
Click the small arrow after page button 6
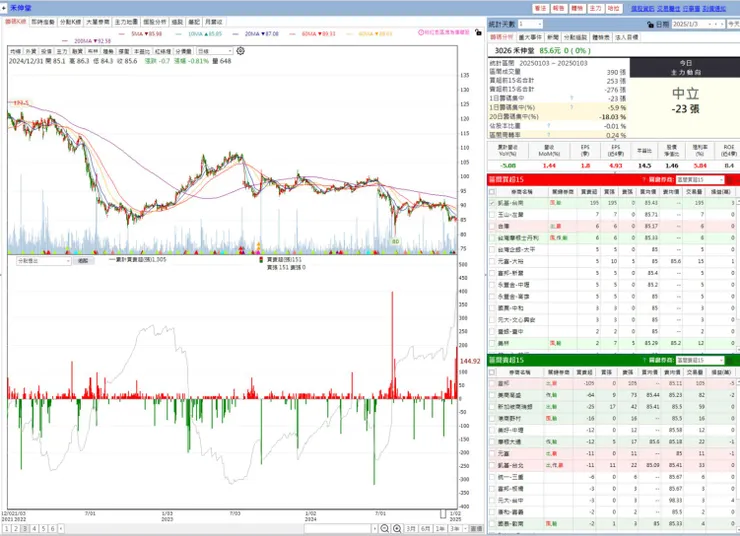[x=61, y=528]
